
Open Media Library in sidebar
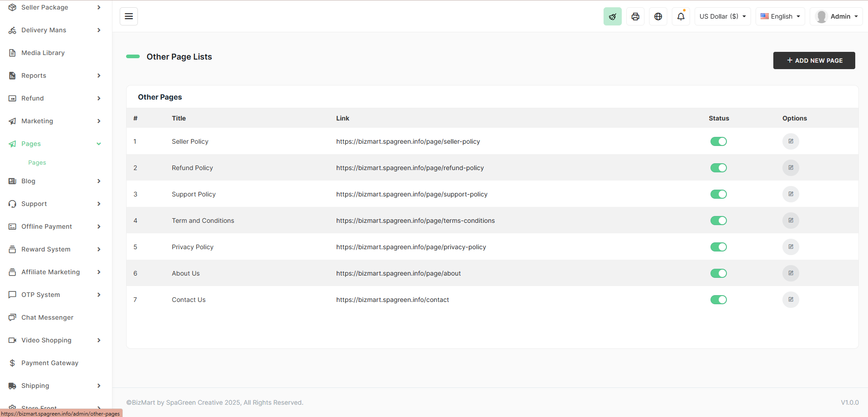[x=43, y=53]
